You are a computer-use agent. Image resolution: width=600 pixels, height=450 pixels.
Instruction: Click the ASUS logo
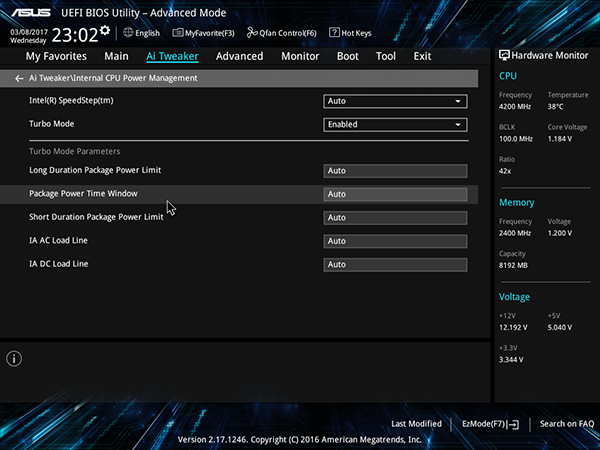(x=31, y=13)
